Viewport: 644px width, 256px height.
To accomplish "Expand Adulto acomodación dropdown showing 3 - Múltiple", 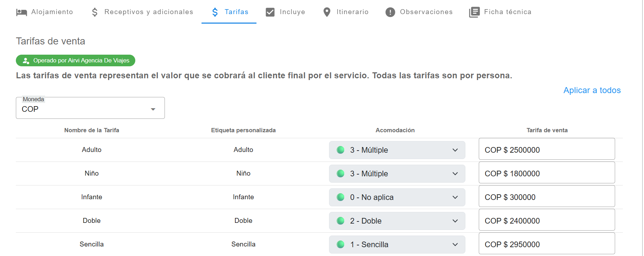I will click(397, 150).
